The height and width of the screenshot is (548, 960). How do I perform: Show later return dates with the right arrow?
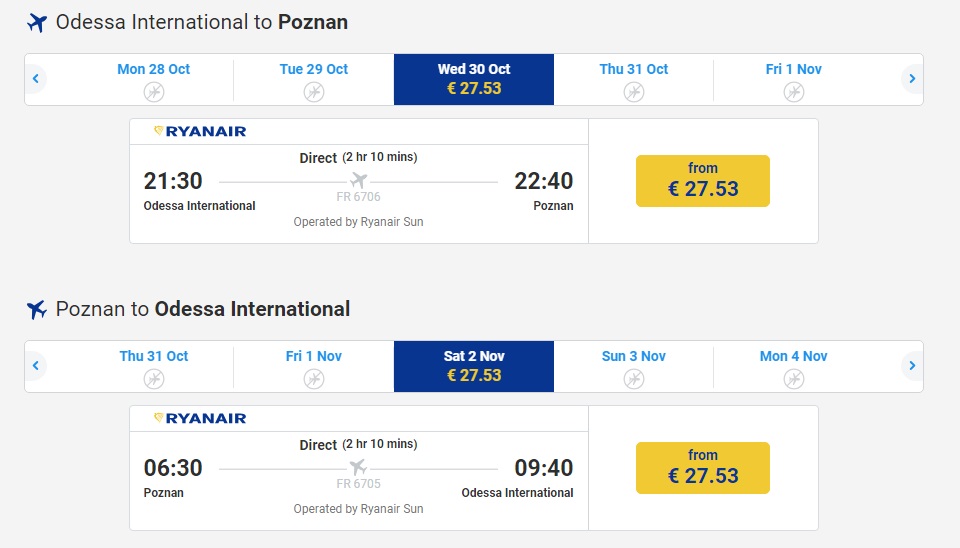(911, 366)
